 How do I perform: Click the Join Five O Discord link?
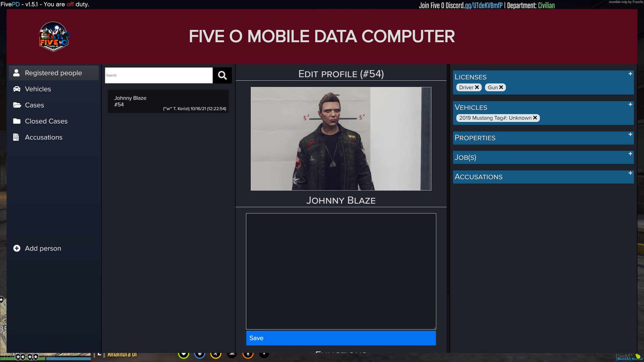460,5
